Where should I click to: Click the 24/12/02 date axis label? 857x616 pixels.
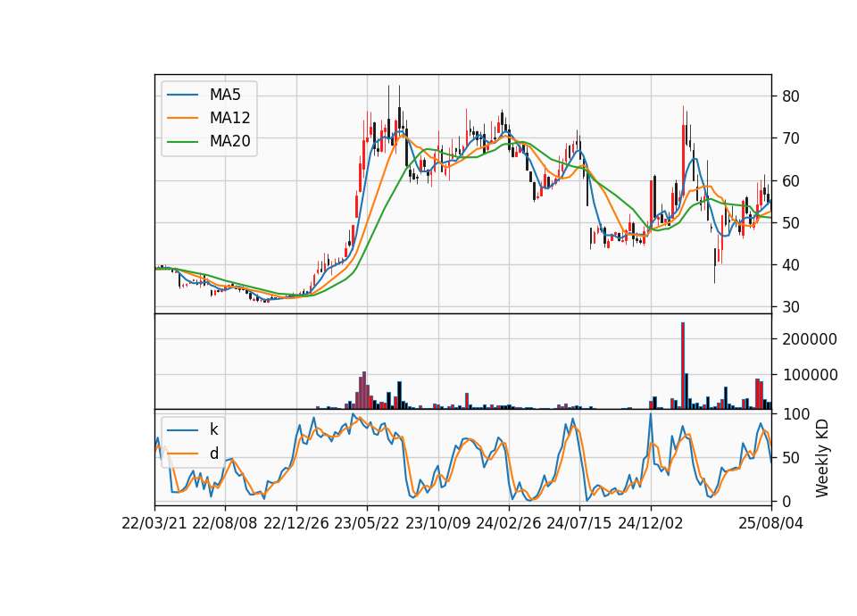pos(651,523)
